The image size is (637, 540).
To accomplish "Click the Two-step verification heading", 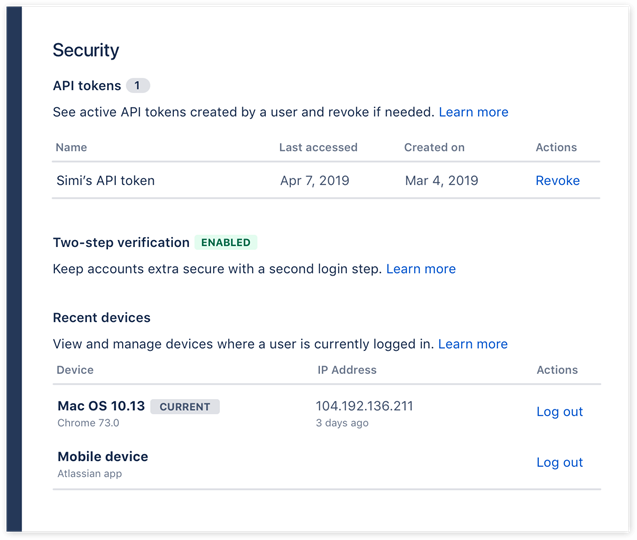I will pyautogui.click(x=121, y=243).
